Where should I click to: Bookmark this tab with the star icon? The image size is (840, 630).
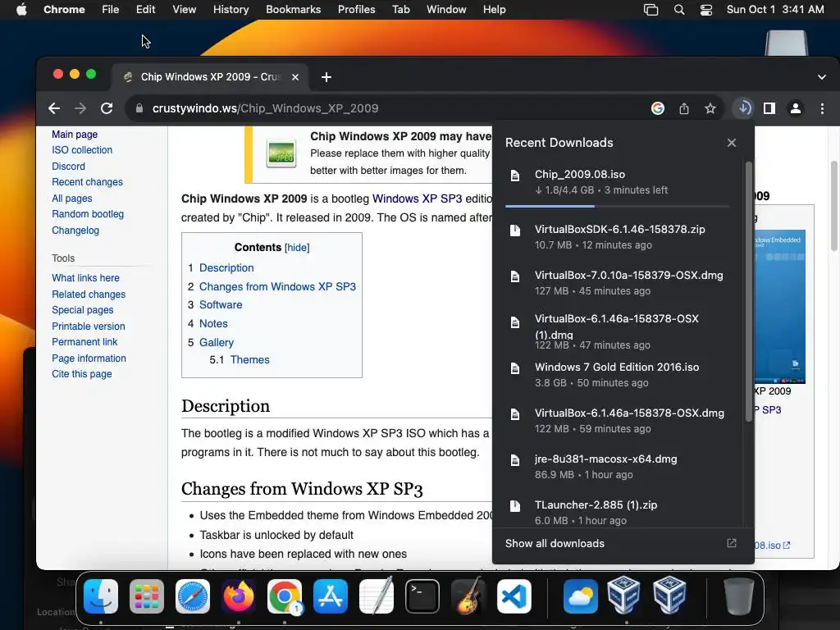click(710, 109)
